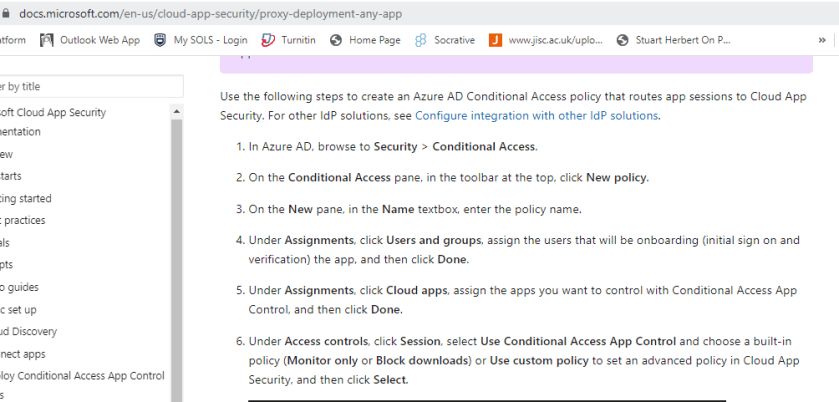839x402 pixels.
Task: Select the Cloud App Security sidebar entry
Action: coord(53,112)
